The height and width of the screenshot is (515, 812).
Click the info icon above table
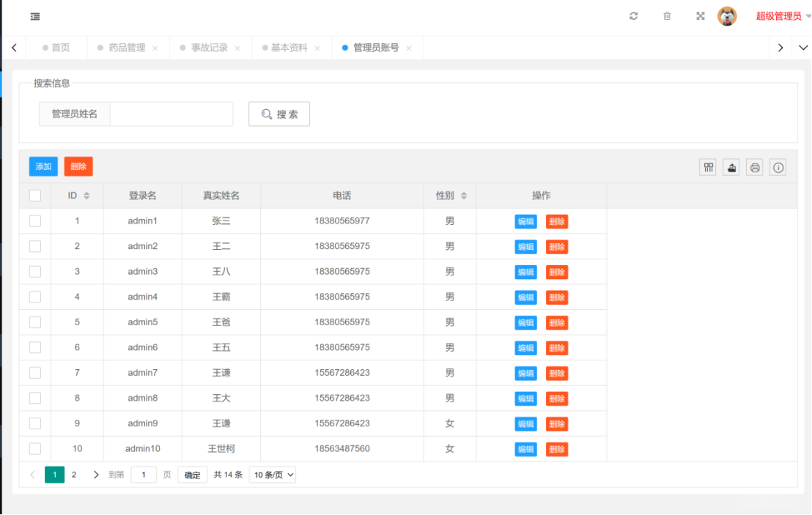tap(778, 167)
